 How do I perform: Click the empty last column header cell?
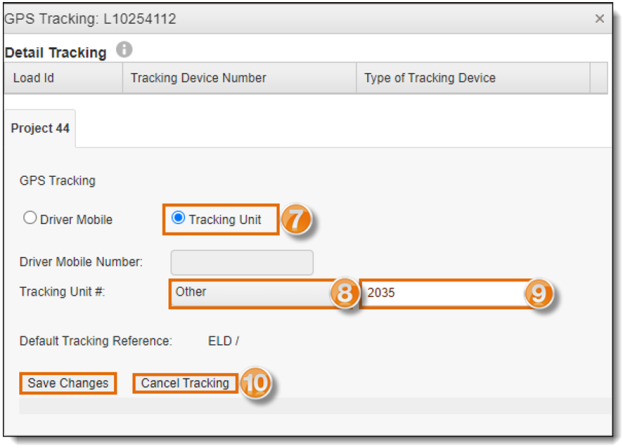click(599, 78)
